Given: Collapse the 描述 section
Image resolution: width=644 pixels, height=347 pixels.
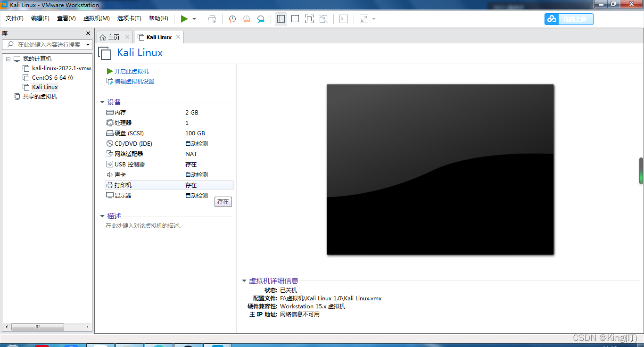Looking at the screenshot, I should click(102, 216).
